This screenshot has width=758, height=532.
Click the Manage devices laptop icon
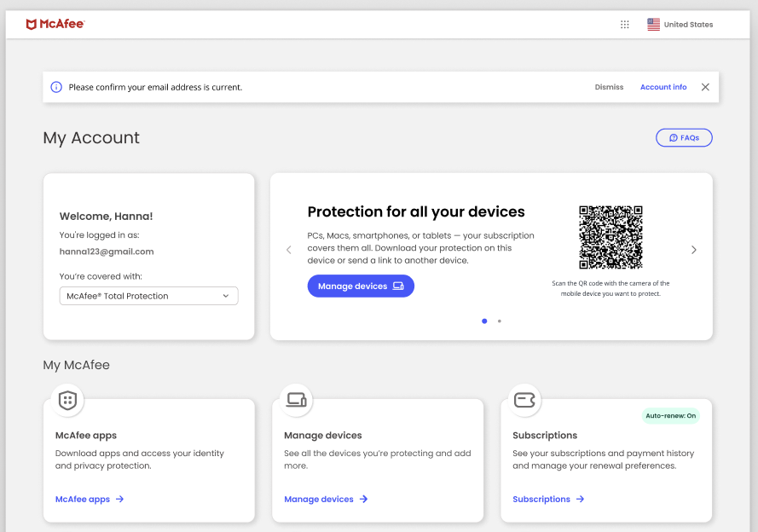coord(297,400)
